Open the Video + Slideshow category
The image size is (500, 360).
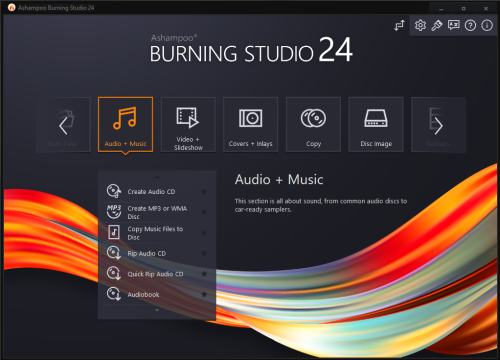click(x=188, y=125)
